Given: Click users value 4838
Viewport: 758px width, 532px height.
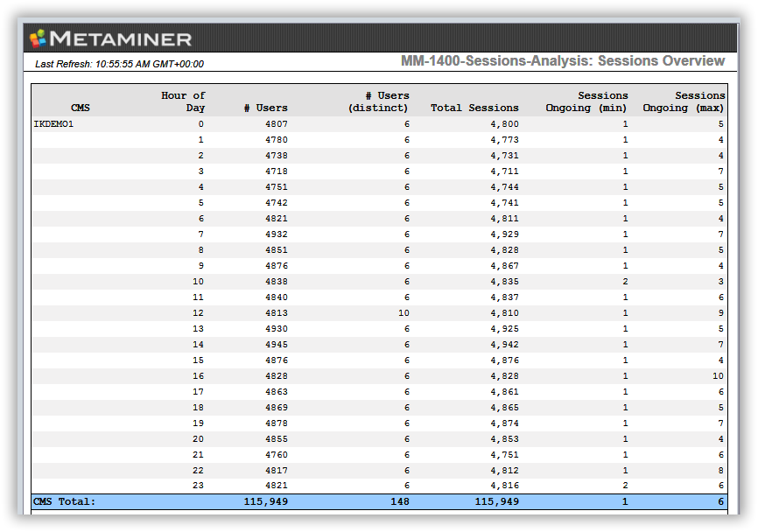Looking at the screenshot, I should (277, 282).
